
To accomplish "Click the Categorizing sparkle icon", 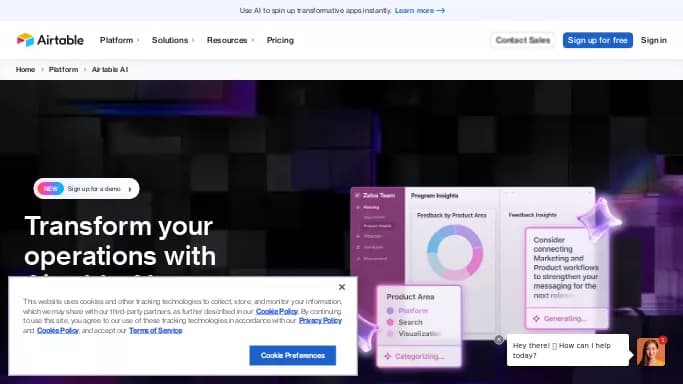I will (x=387, y=356).
